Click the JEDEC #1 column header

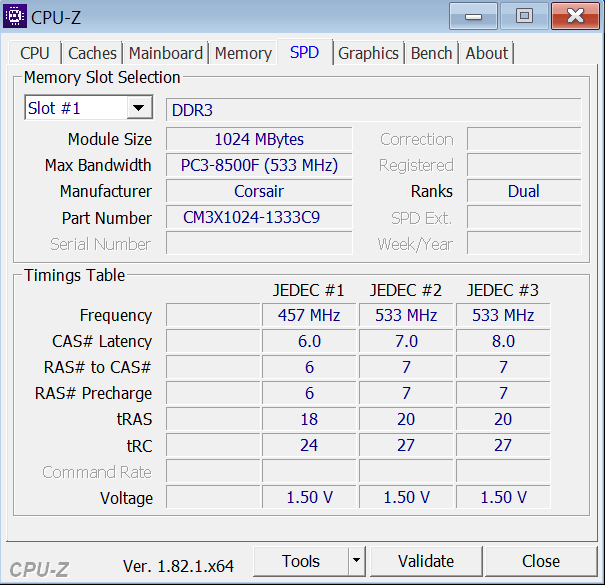(x=308, y=290)
